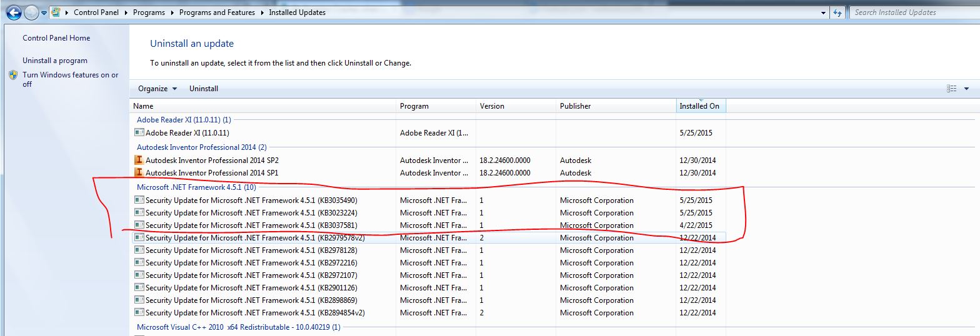Click the Search Installed Updates field
Image resolution: width=980 pixels, height=336 pixels.
tap(913, 12)
